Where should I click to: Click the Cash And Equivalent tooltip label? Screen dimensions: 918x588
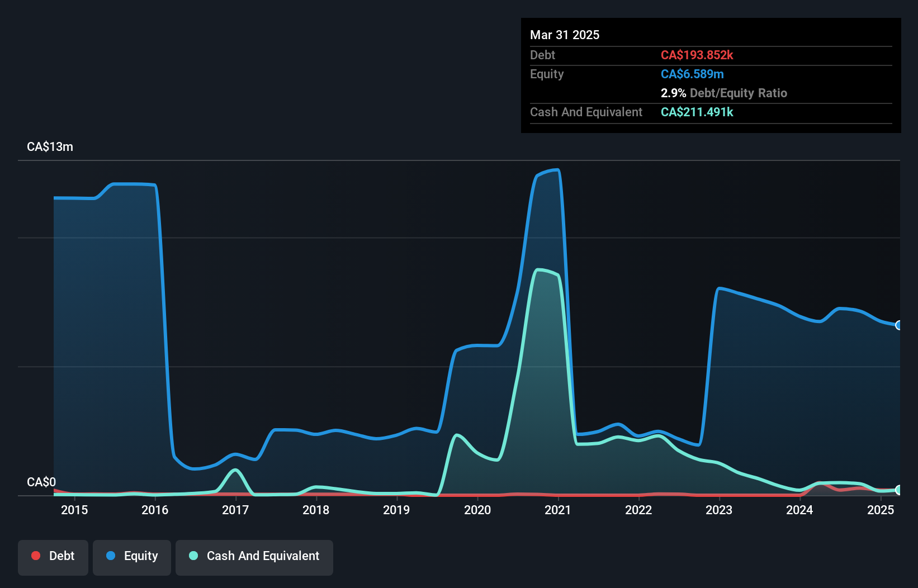click(x=586, y=112)
